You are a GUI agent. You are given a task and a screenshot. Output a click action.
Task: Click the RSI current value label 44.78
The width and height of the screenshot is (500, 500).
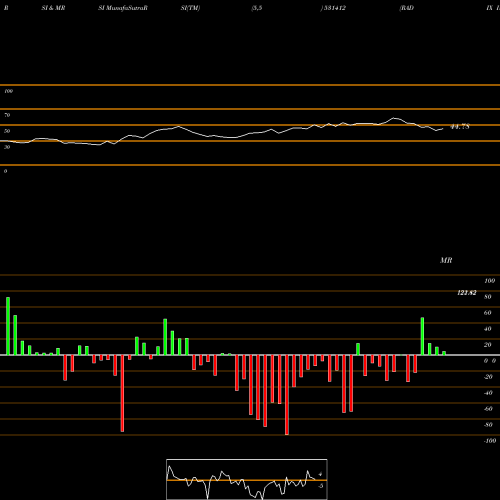[x=460, y=127]
